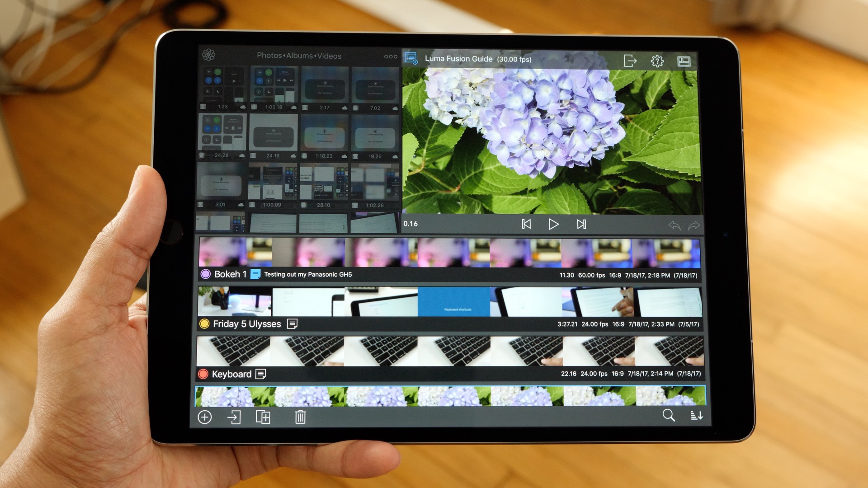Open the note icon on Friday 5 Ulysses
Screen dimensions: 868x488
292,324
